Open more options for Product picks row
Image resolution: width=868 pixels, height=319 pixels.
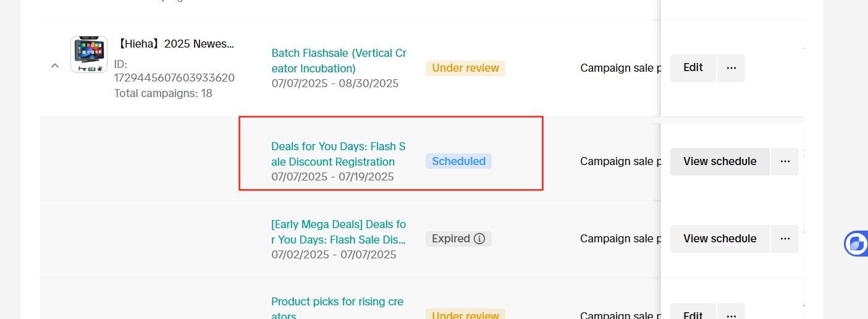[731, 314]
